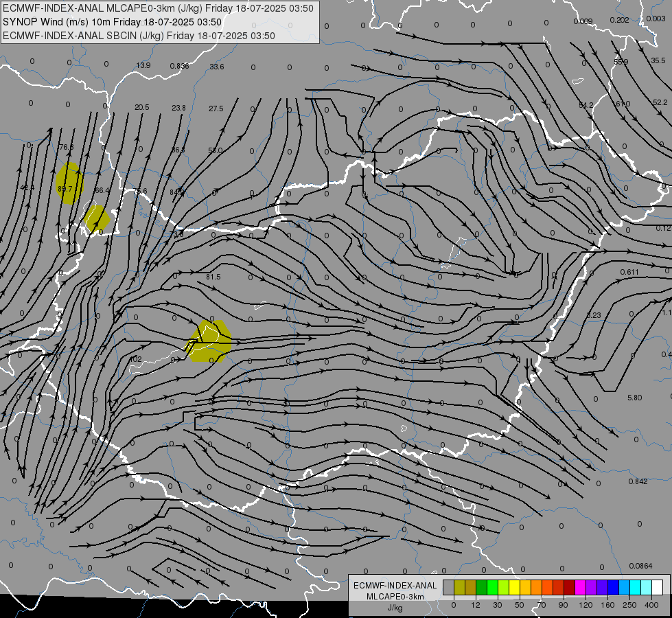
Task: Click the legend unit label J/kg
Action: click(x=395, y=608)
